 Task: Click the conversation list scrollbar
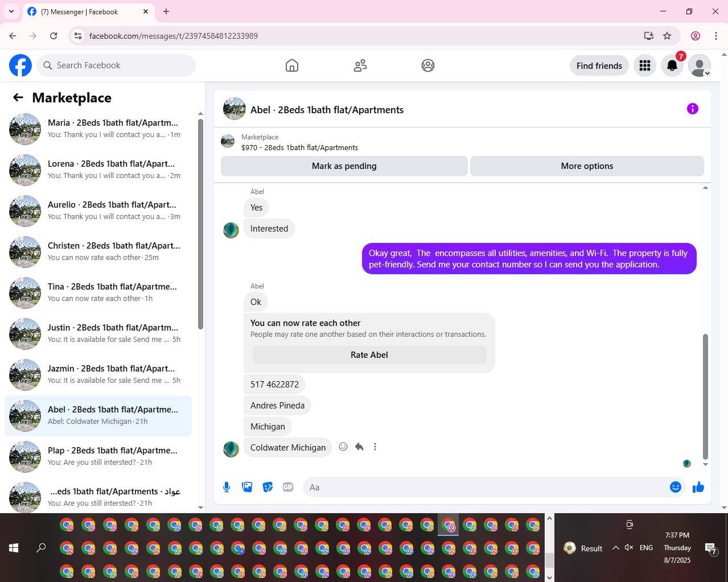(200, 224)
